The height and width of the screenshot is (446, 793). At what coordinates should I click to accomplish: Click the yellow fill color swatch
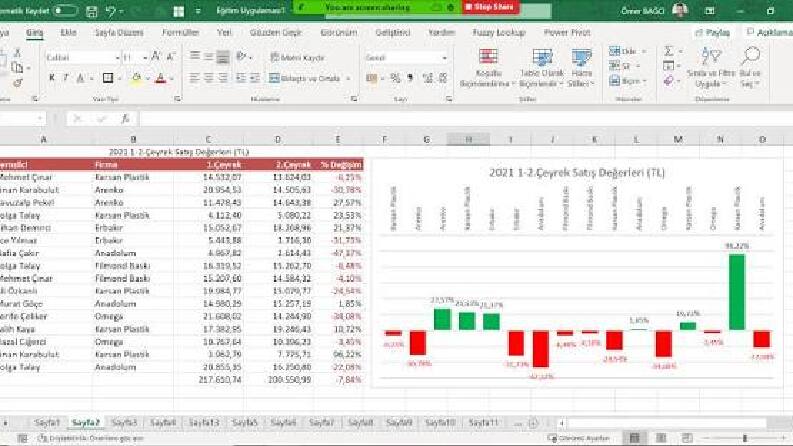(136, 78)
